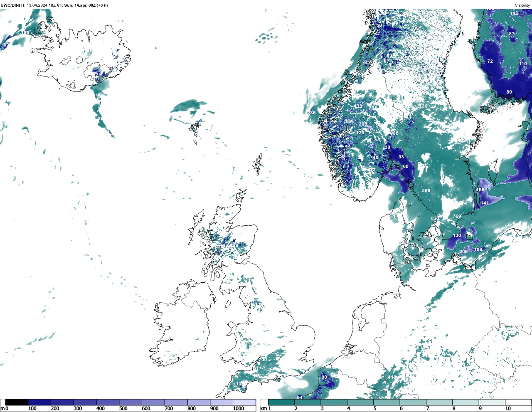Click the '769' visibility value on the map

coord(457,216)
